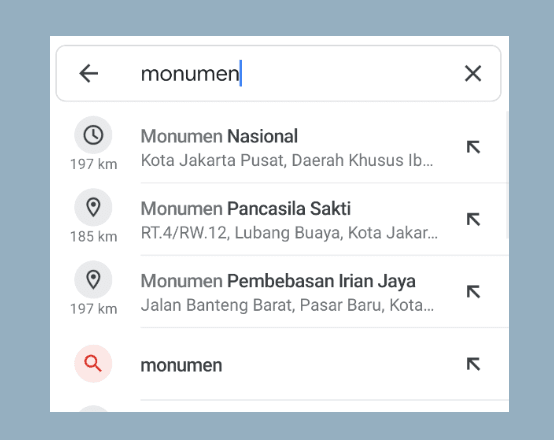Screen dimensions: 554x440
Task: Click the Lubang Buaya address subtitle
Action: tap(289, 233)
